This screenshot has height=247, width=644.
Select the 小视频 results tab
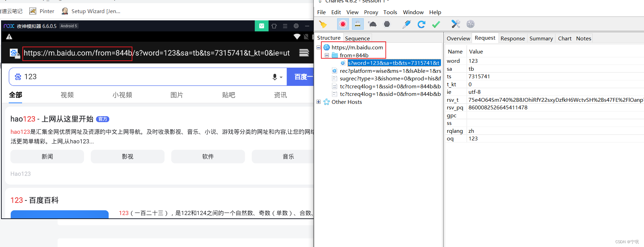tap(122, 95)
